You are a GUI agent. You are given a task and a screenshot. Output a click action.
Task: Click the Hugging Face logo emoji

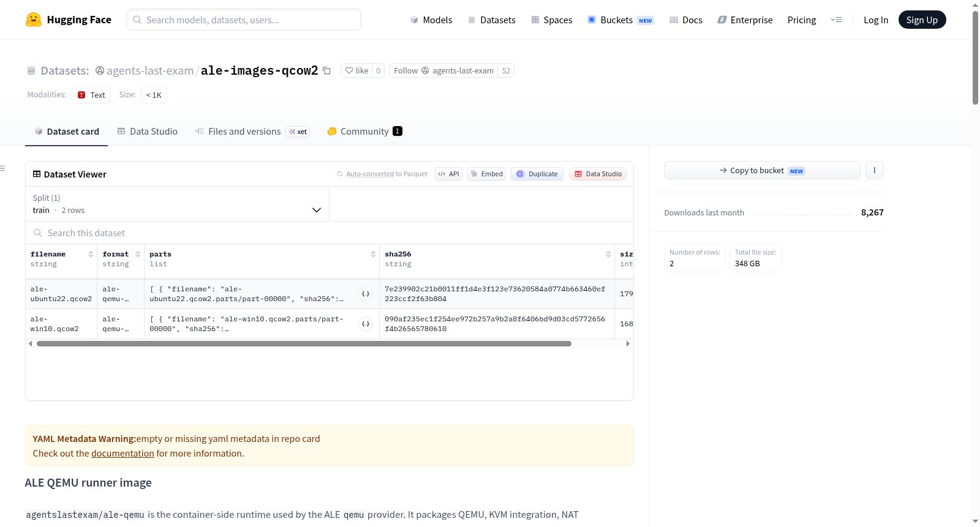tap(34, 20)
